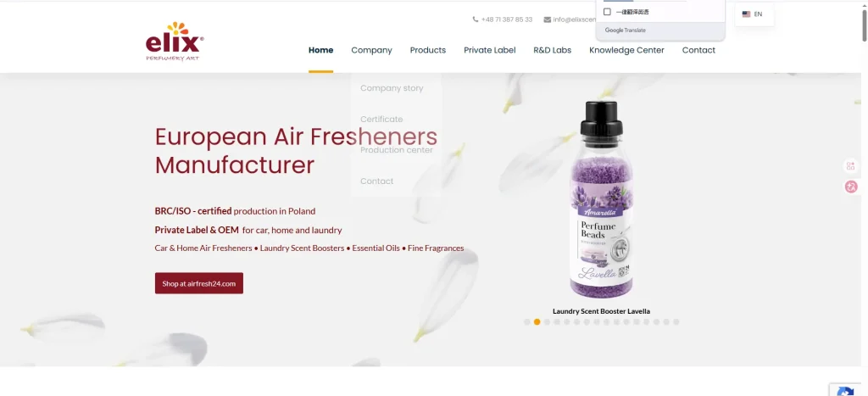Expand the Company dropdown menu
This screenshot has height=396, width=868.
(x=371, y=50)
